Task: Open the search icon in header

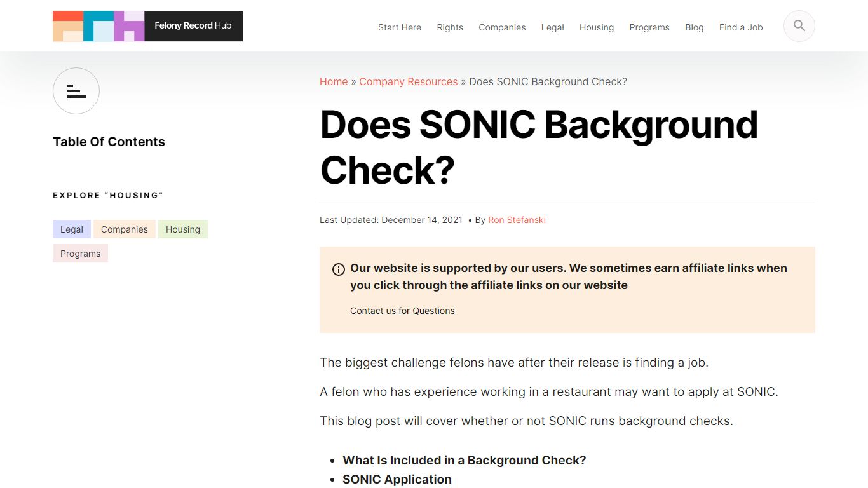Action: 799,26
